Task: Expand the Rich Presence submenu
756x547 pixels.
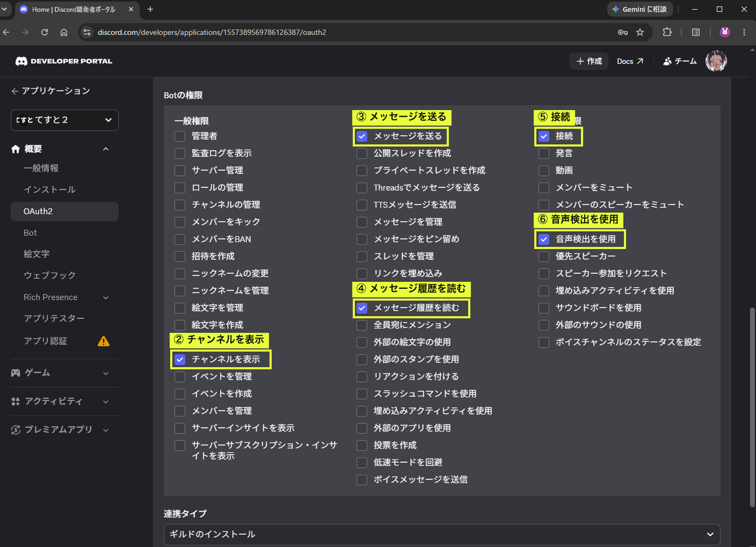Action: [x=106, y=298]
